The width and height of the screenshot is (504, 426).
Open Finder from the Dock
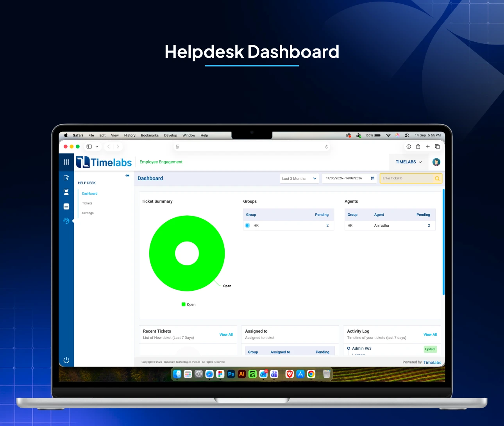[177, 374]
